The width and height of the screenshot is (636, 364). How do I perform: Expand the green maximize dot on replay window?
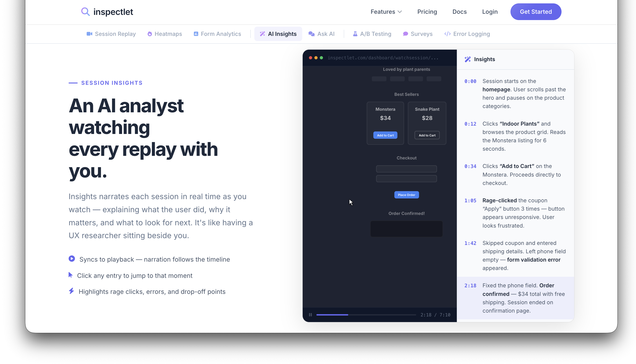point(321,58)
